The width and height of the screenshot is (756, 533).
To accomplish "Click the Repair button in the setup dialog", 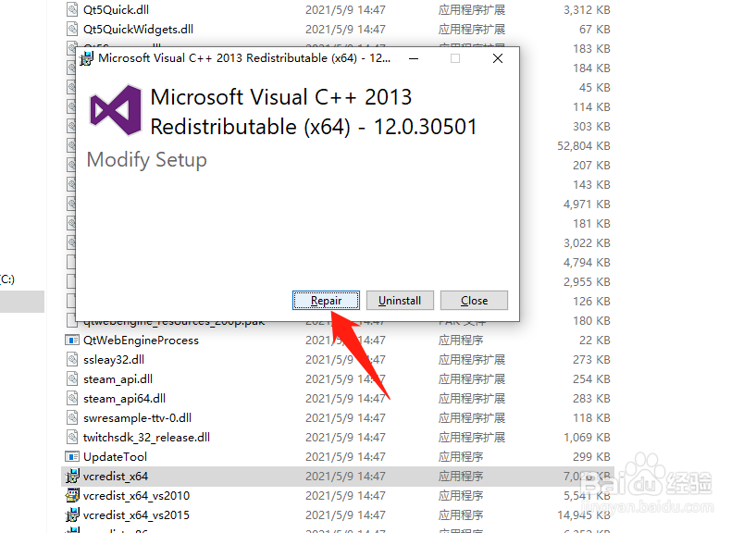I will point(326,301).
